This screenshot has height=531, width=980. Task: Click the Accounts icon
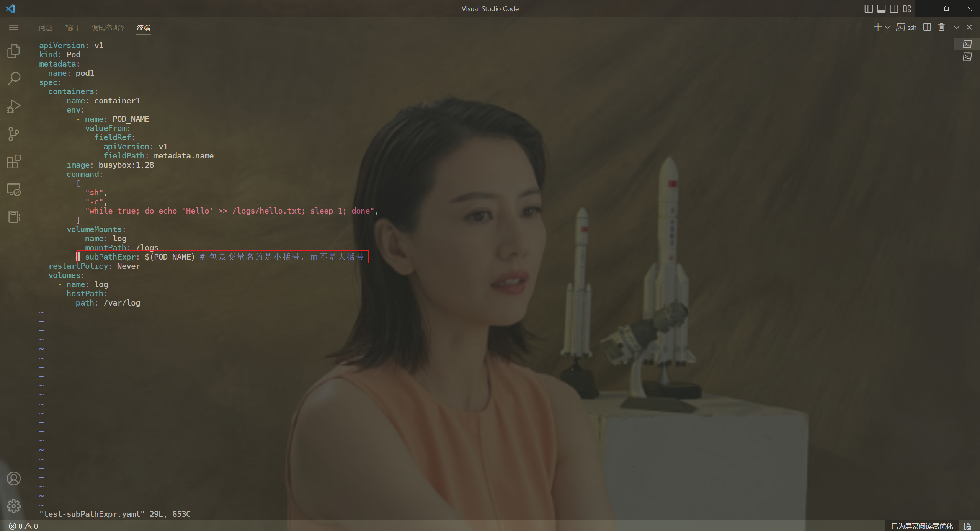click(x=14, y=479)
